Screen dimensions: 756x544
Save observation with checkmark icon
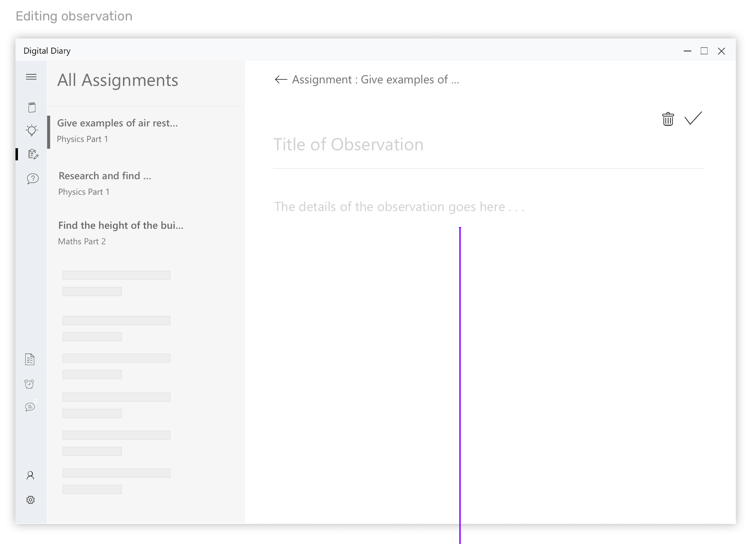(x=693, y=118)
